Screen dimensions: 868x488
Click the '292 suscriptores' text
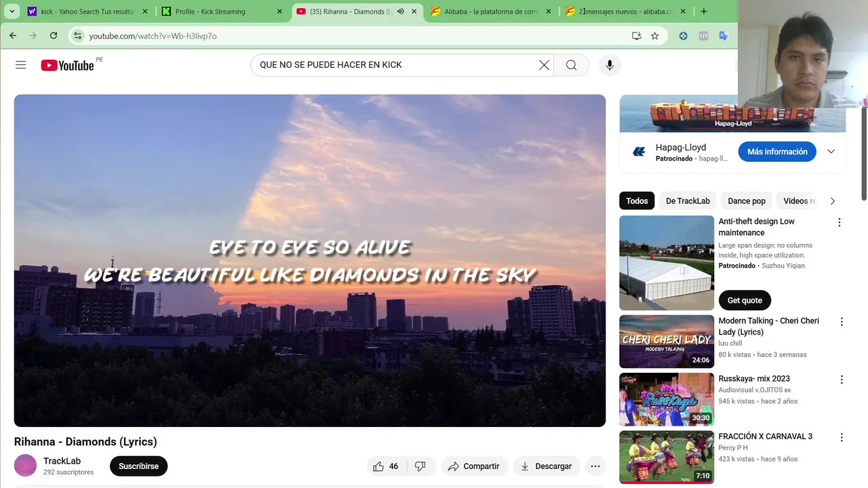pos(68,472)
